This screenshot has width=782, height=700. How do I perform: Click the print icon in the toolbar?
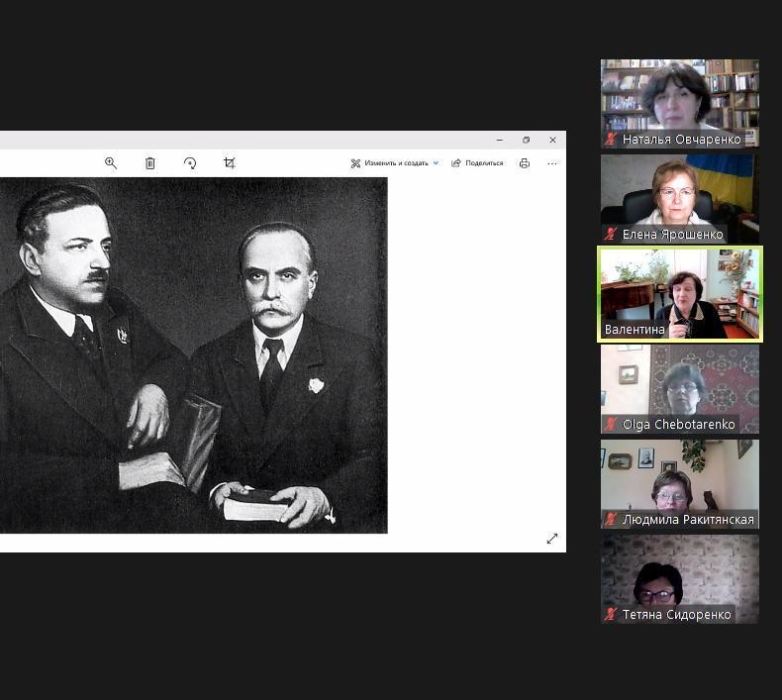(525, 163)
